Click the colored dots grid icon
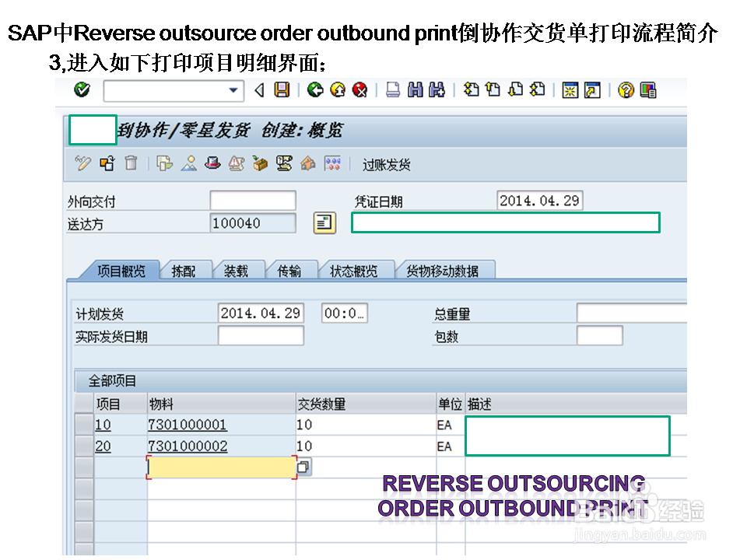The image size is (747, 560). (x=332, y=163)
